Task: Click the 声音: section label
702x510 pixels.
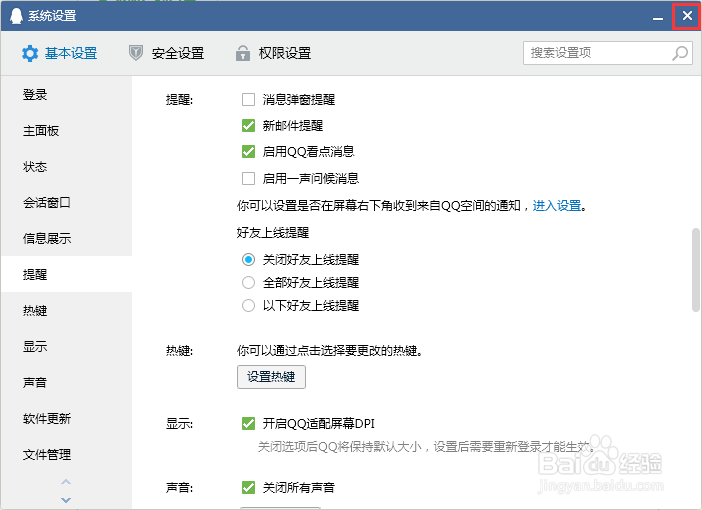Action: 179,487
